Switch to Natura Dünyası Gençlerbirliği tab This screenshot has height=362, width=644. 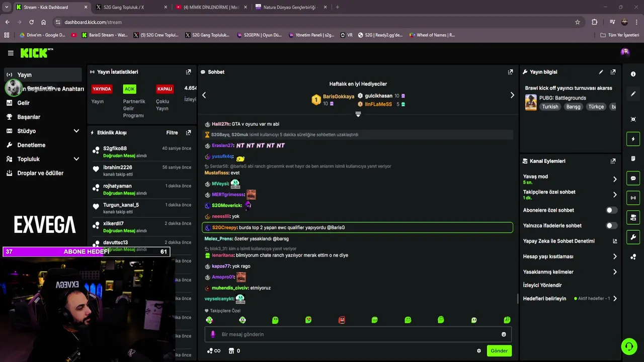292,7
